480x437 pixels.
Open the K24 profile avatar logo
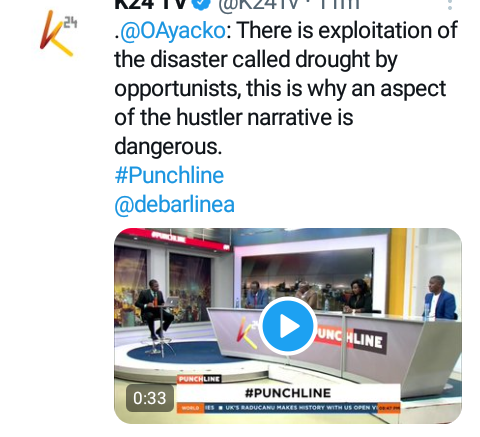[59, 33]
